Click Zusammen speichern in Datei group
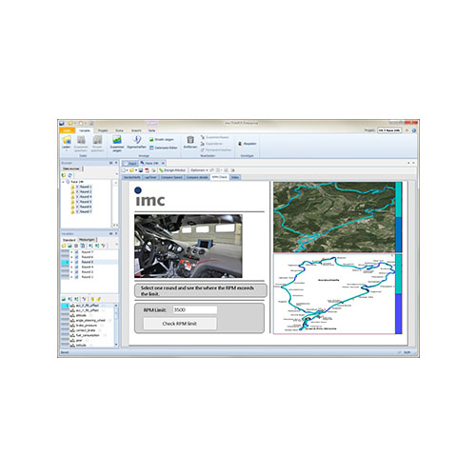This screenshot has height=476, width=476. (81, 144)
